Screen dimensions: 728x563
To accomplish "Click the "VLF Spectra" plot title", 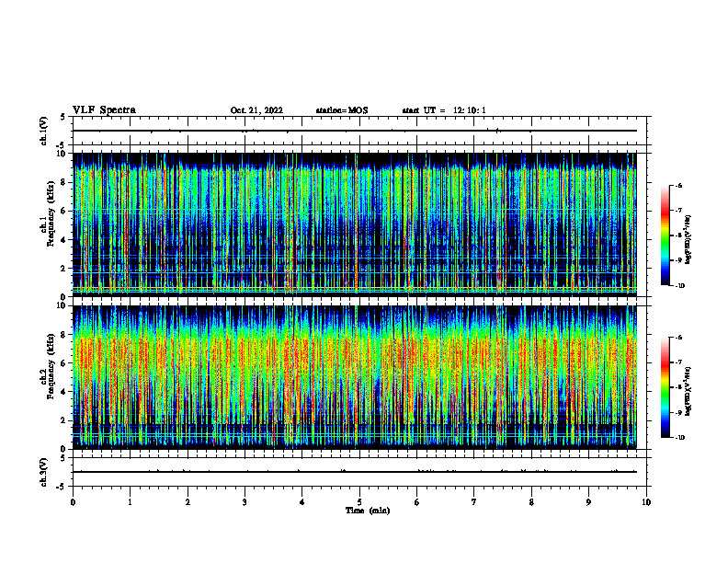I will click(x=104, y=110).
